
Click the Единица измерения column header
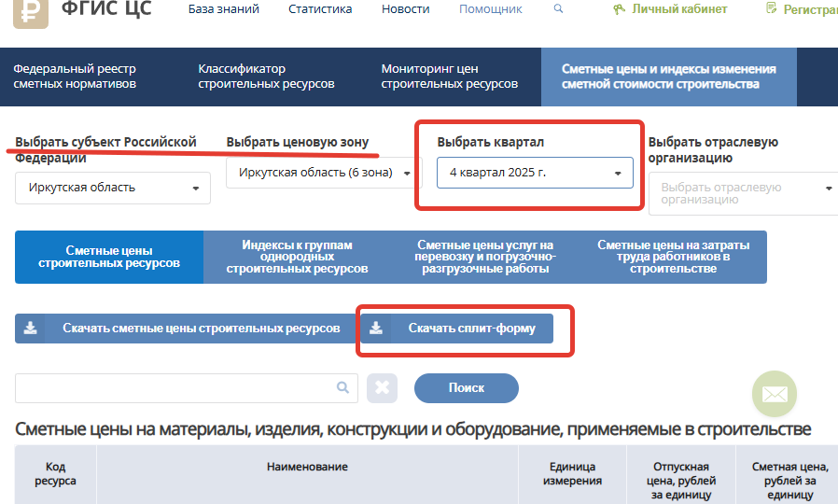pos(572,473)
